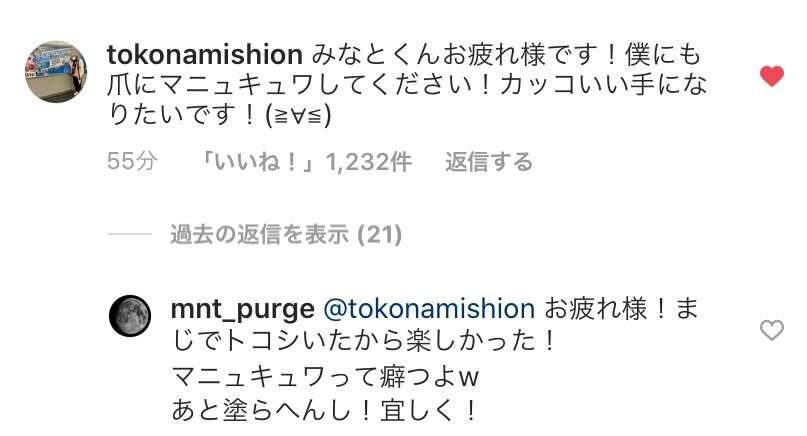Unlike tokonamishion's comment via red heart
The image size is (807, 436).
771,76
